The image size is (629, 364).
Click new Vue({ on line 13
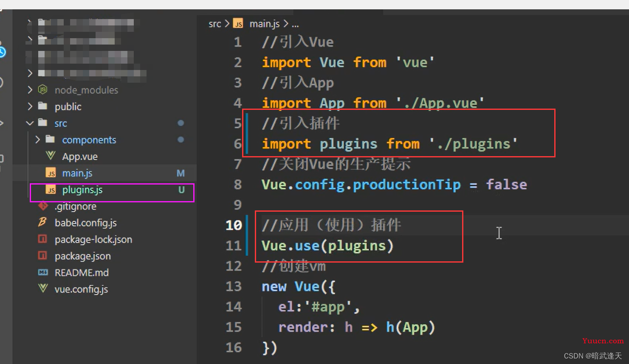(299, 286)
